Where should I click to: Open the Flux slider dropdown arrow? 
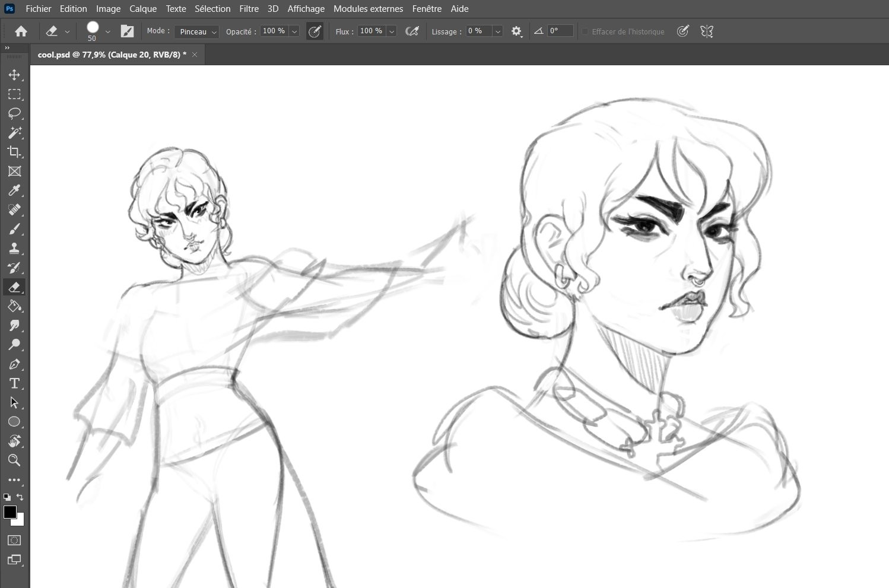point(392,31)
